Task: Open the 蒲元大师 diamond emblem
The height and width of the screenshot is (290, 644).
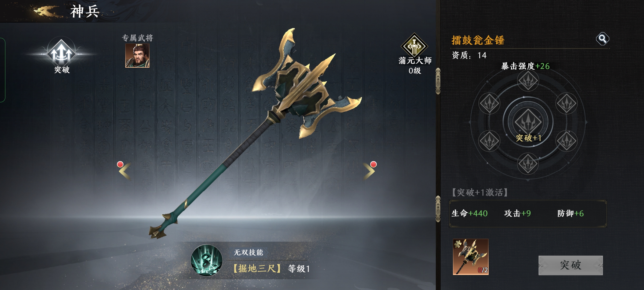Action: tap(414, 46)
